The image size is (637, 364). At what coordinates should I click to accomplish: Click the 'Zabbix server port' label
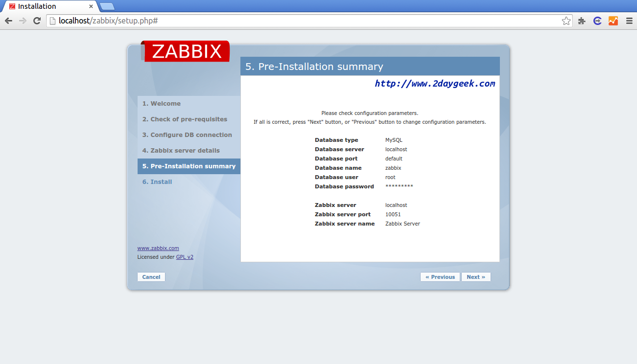(x=343, y=214)
